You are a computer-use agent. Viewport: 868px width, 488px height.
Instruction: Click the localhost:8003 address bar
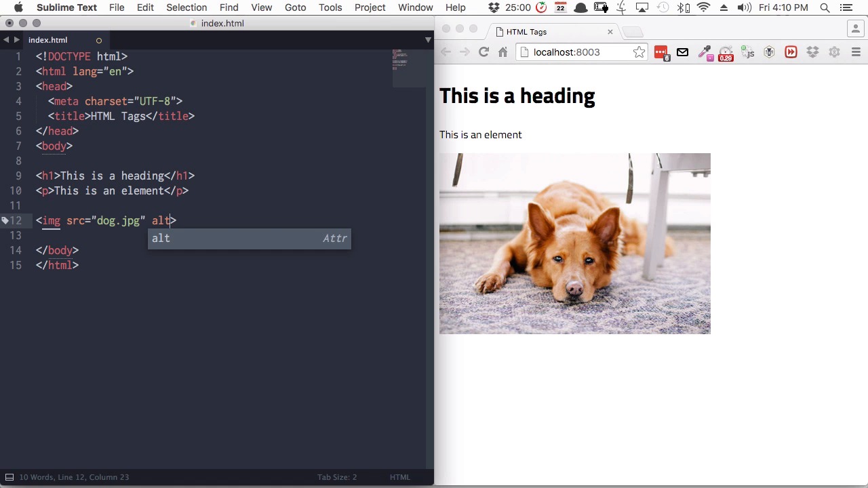[x=583, y=52]
